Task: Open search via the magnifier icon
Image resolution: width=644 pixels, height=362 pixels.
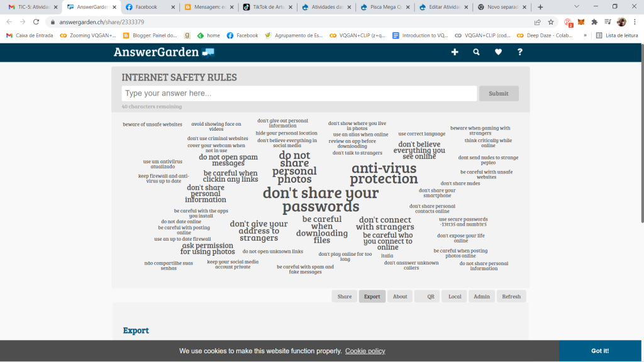Action: (477, 52)
